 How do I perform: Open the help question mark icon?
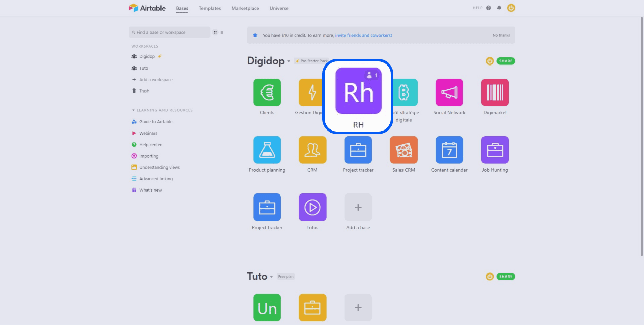[x=489, y=8]
